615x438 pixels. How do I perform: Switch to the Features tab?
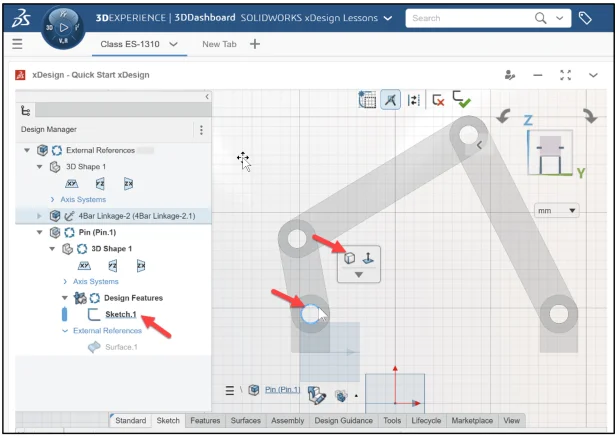click(x=205, y=421)
